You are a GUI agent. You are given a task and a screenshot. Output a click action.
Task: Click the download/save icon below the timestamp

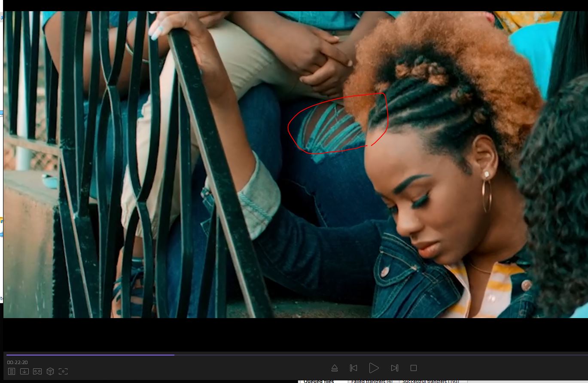(x=24, y=371)
